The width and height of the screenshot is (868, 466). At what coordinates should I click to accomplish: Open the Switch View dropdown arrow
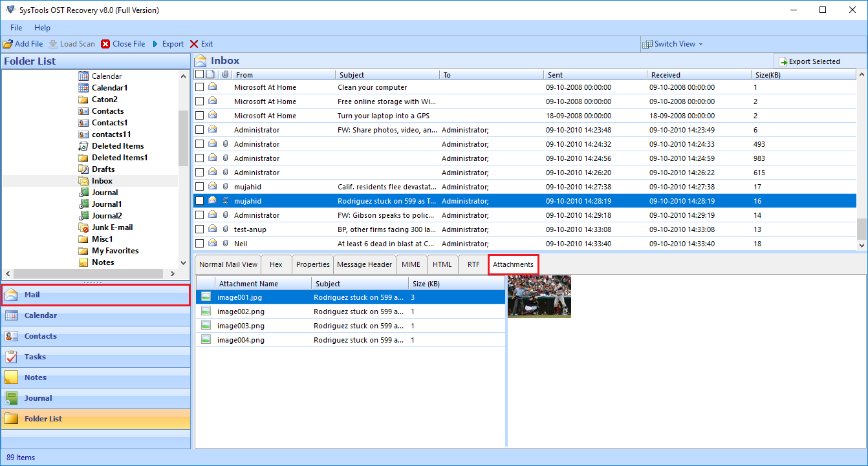[x=700, y=45]
